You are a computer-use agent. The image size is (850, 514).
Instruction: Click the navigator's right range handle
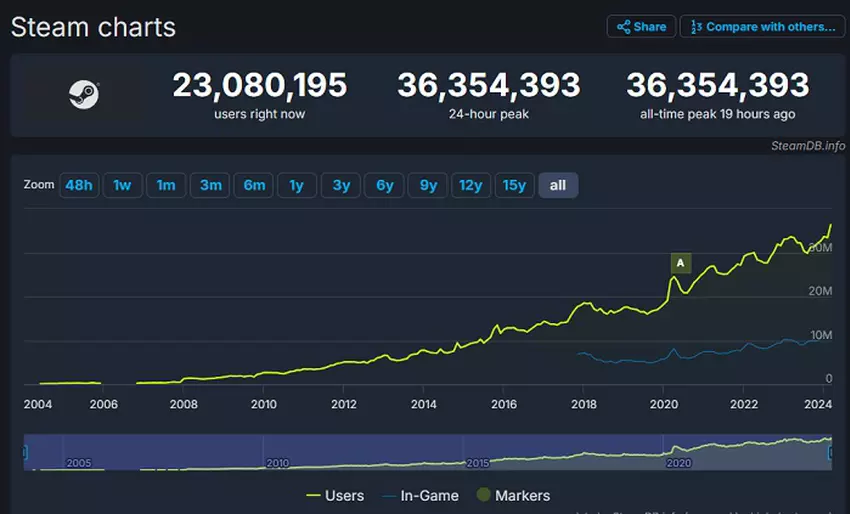click(x=830, y=453)
